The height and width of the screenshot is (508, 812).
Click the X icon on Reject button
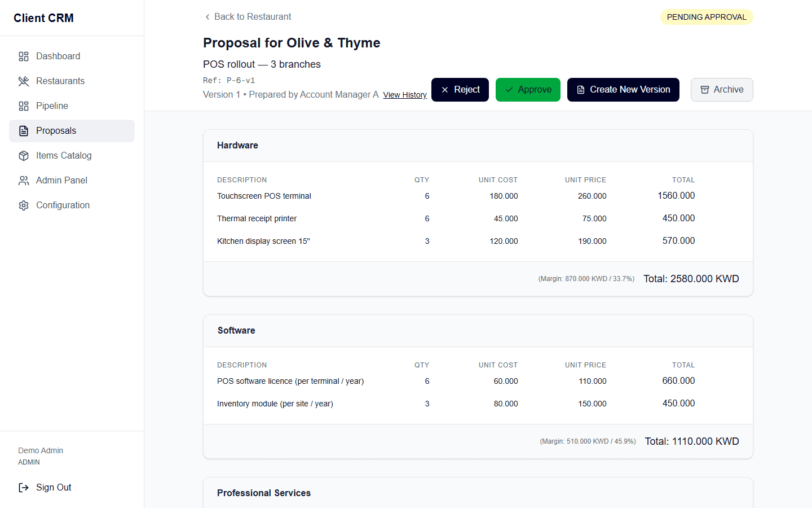[x=445, y=90]
